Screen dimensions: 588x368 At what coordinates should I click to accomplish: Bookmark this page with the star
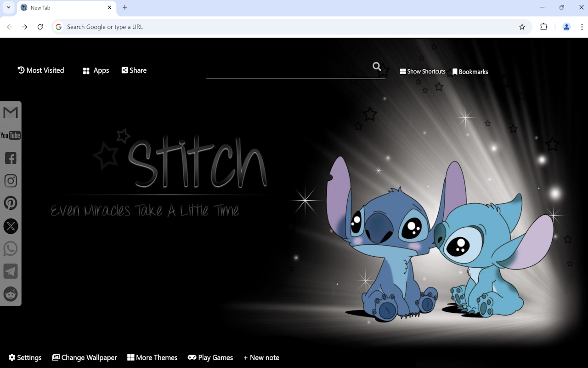tap(522, 27)
